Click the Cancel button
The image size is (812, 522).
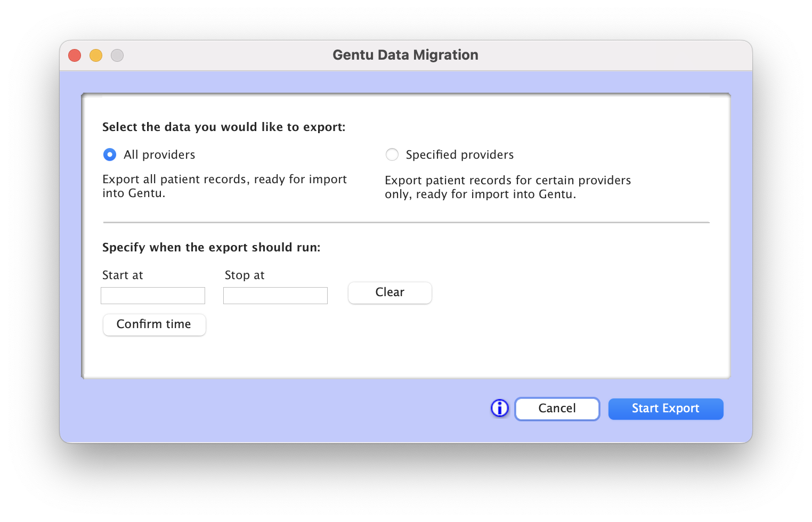pyautogui.click(x=557, y=409)
